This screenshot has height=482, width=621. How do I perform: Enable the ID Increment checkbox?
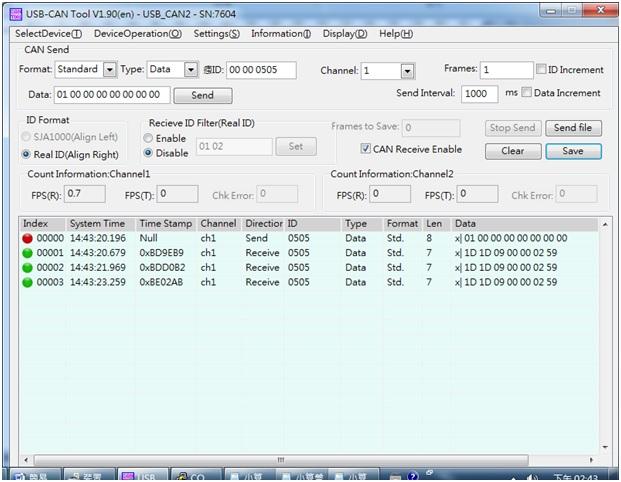click(541, 70)
